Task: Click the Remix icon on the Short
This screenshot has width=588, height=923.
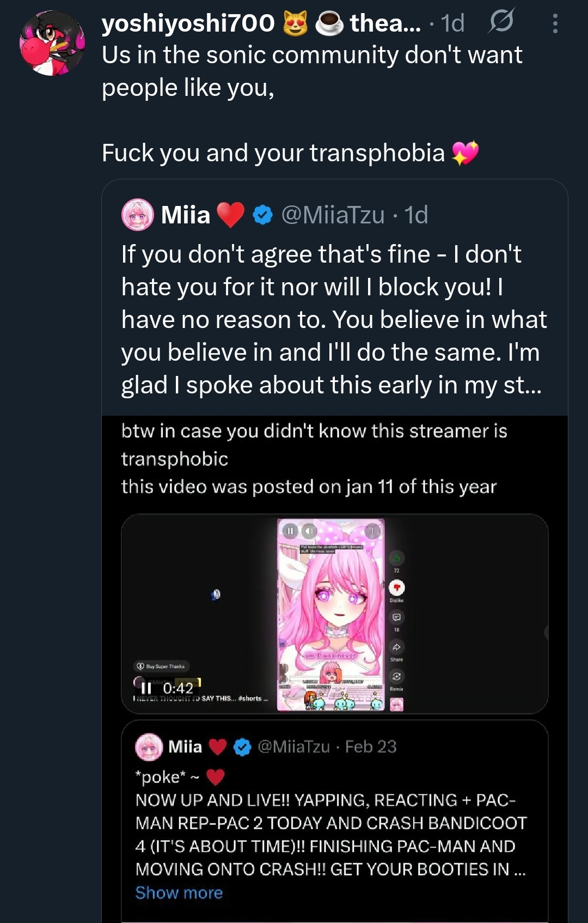Action: point(396,677)
